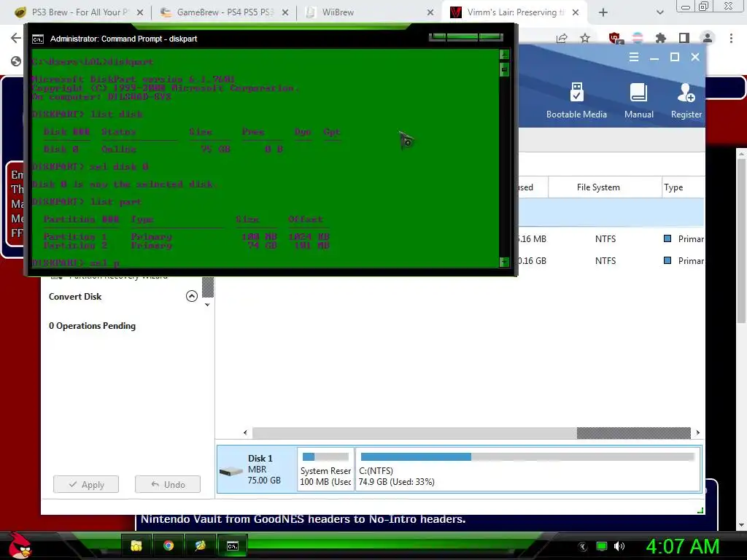
Task: Click the Type column header
Action: [x=673, y=187]
